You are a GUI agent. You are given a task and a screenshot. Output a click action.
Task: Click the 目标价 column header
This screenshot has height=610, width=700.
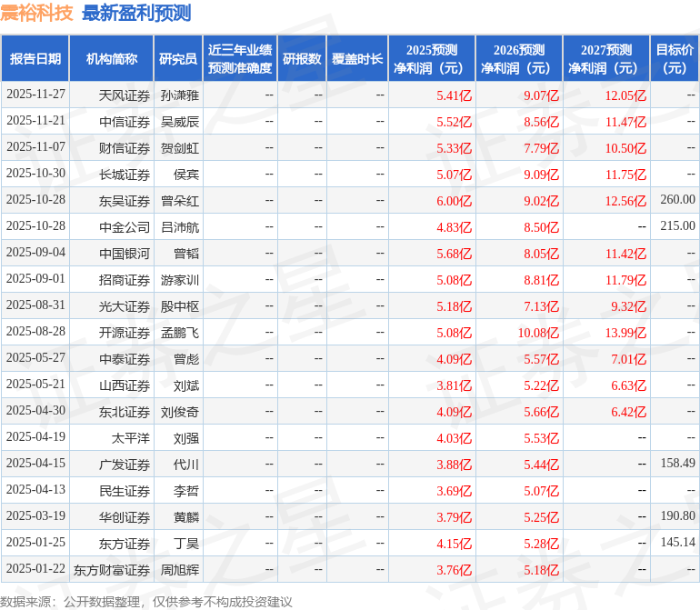pyautogui.click(x=675, y=58)
